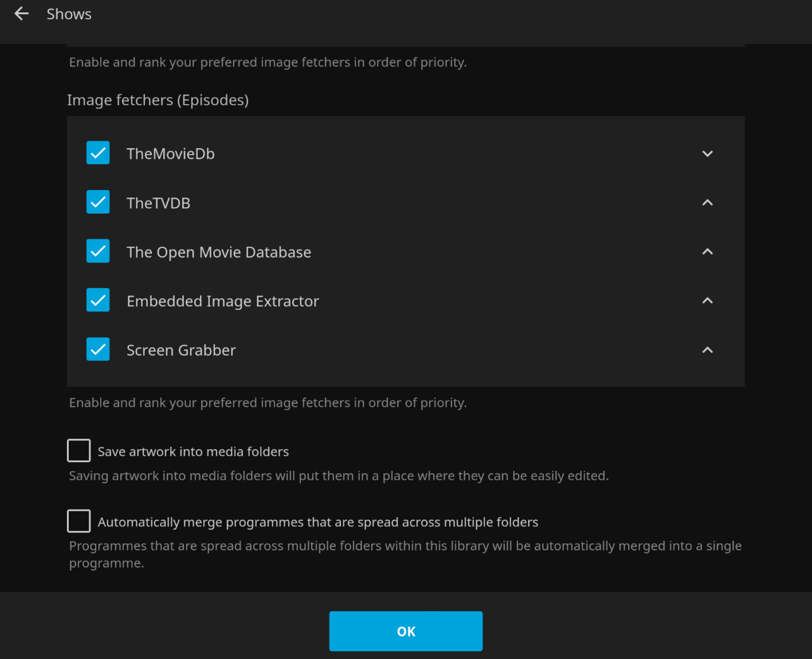Click the Image fetchers (Episodes) heading
Image resolution: width=812 pixels, height=659 pixels.
coord(158,100)
